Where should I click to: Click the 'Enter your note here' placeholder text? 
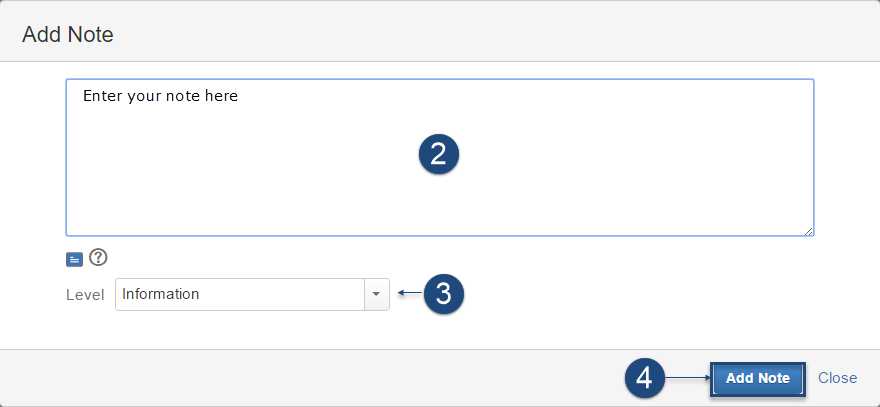[x=160, y=97]
